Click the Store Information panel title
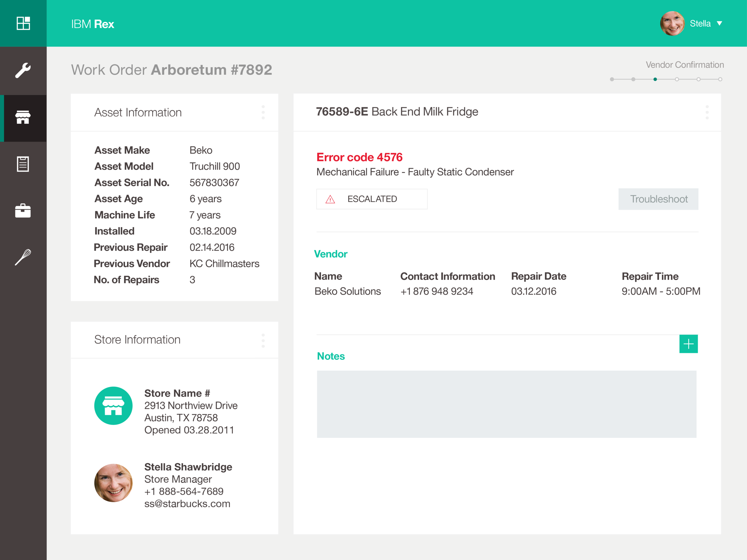This screenshot has width=747, height=560. (137, 340)
